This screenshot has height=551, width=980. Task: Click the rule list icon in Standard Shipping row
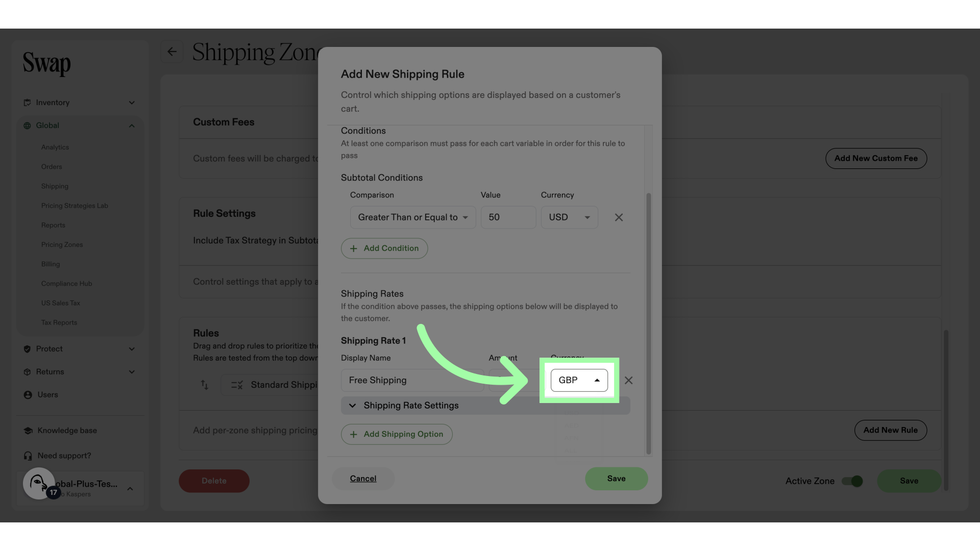tap(237, 385)
